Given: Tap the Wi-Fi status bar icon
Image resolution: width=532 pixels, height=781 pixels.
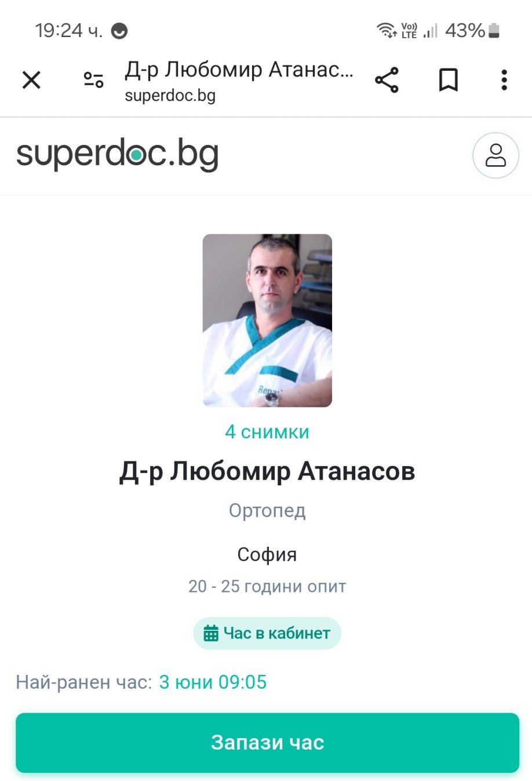Looking at the screenshot, I should pyautogui.click(x=386, y=30).
